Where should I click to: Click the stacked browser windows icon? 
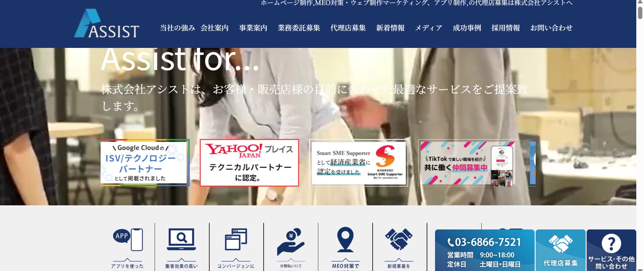(236, 239)
